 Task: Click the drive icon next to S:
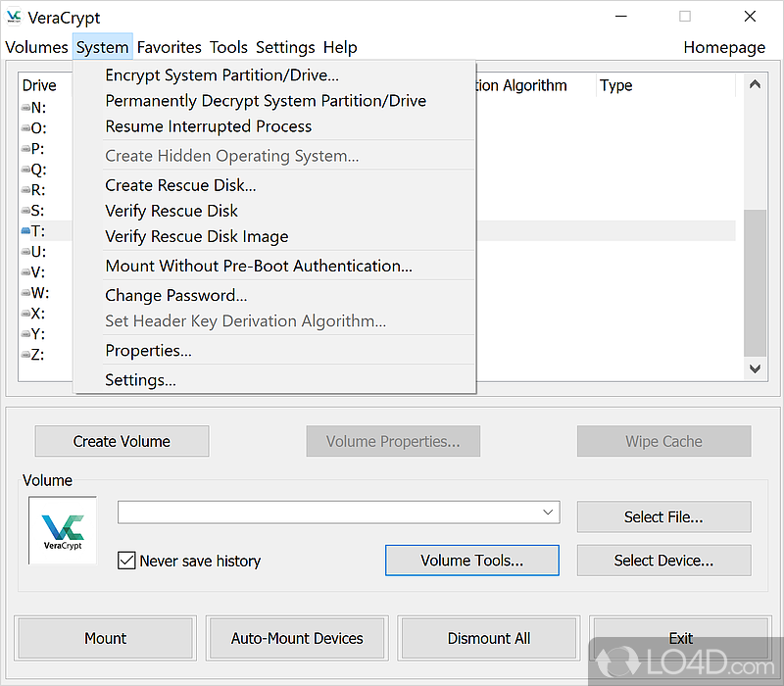[25, 210]
